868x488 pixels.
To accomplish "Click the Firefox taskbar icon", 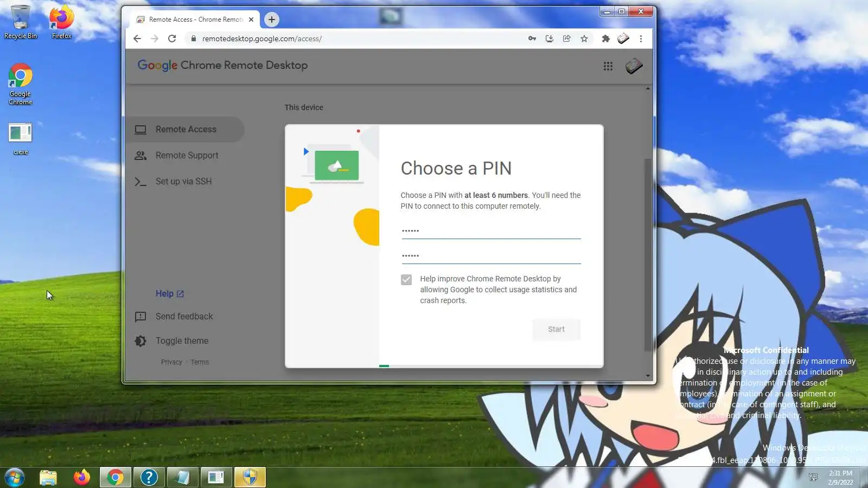I will [x=82, y=478].
